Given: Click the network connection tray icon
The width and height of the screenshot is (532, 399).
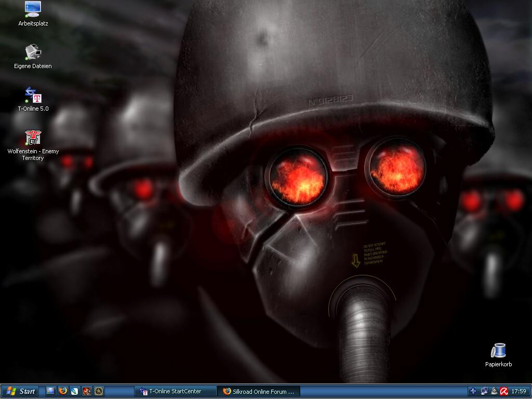Looking at the screenshot, I should (x=484, y=391).
